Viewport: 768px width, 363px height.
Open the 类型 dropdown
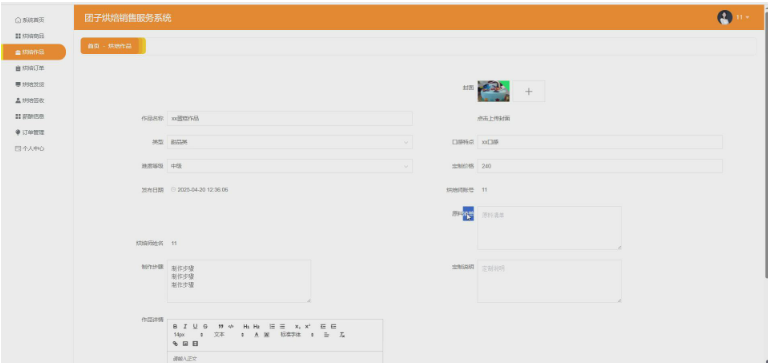pyautogui.click(x=289, y=142)
